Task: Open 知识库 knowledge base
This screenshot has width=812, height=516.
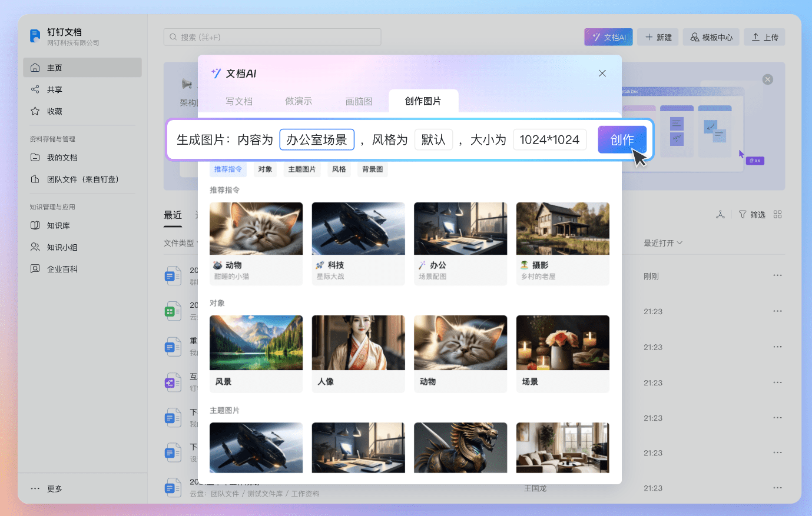Action: [58, 225]
